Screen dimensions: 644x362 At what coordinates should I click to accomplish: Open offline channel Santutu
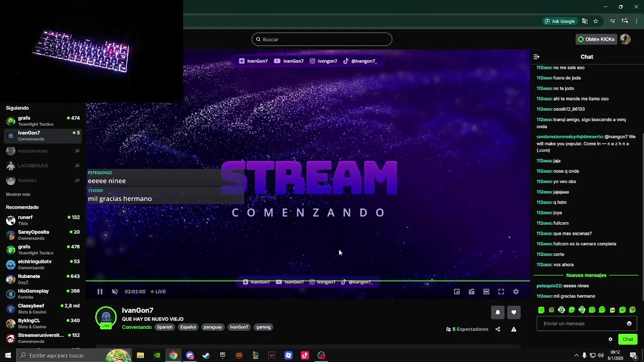[43, 180]
